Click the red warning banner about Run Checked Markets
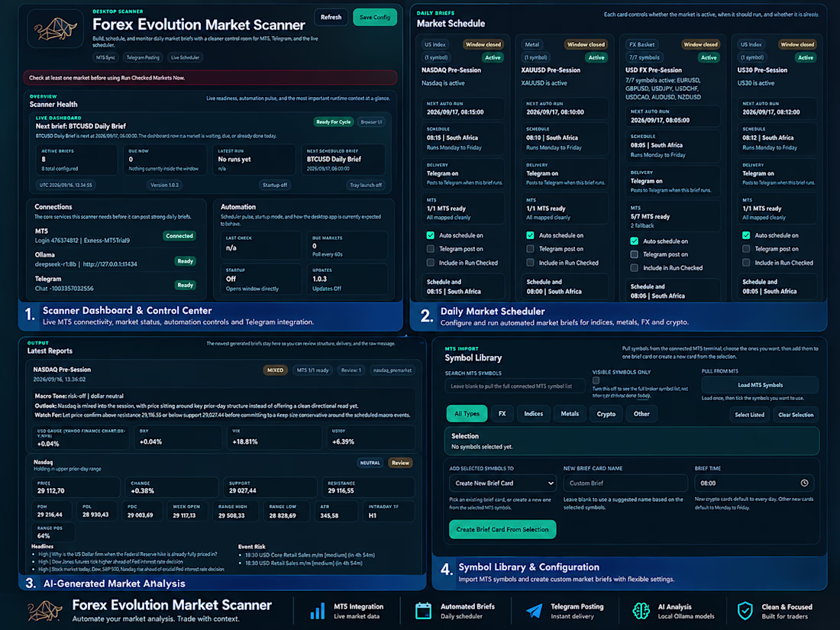The image size is (840, 630). pos(210,78)
